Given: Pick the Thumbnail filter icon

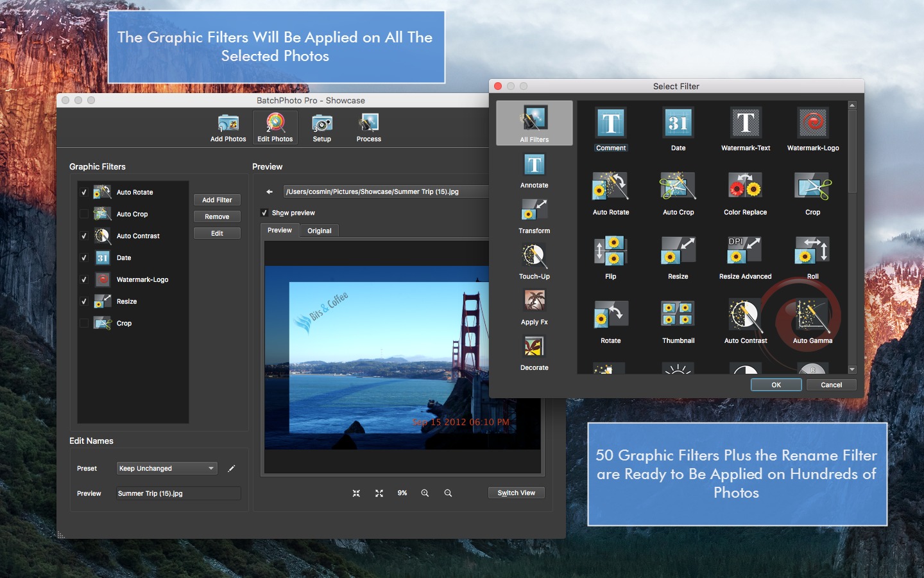Looking at the screenshot, I should tap(678, 315).
